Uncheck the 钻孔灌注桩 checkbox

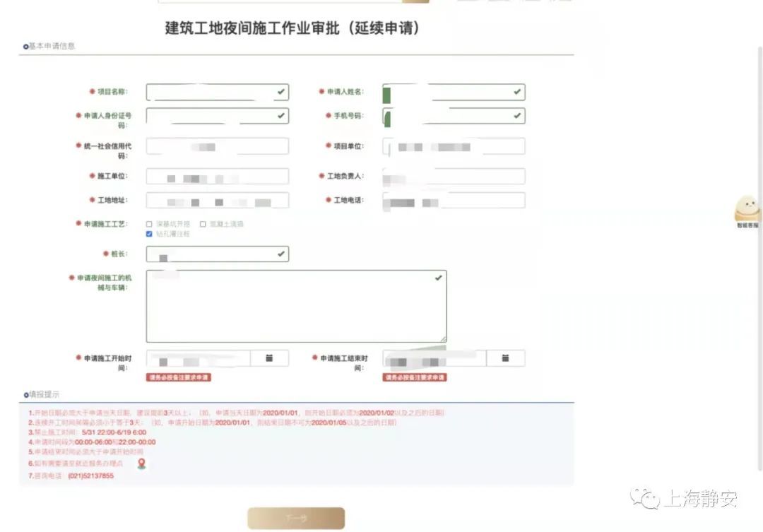click(149, 234)
